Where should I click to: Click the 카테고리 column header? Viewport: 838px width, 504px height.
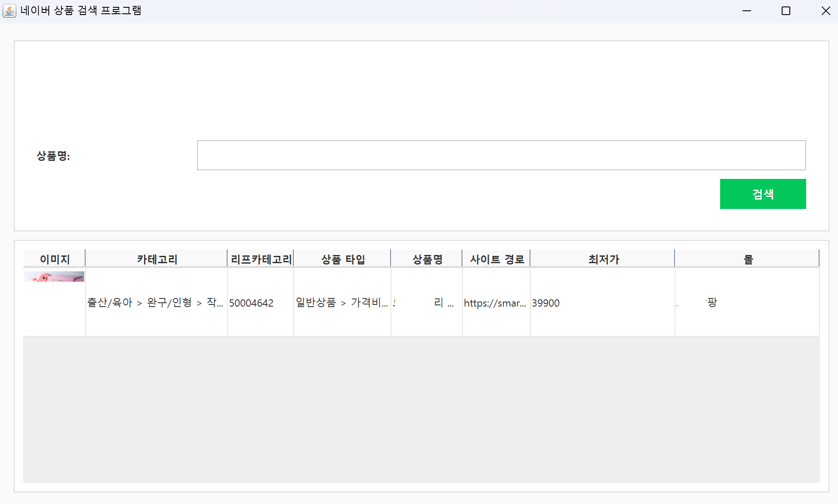(x=157, y=259)
